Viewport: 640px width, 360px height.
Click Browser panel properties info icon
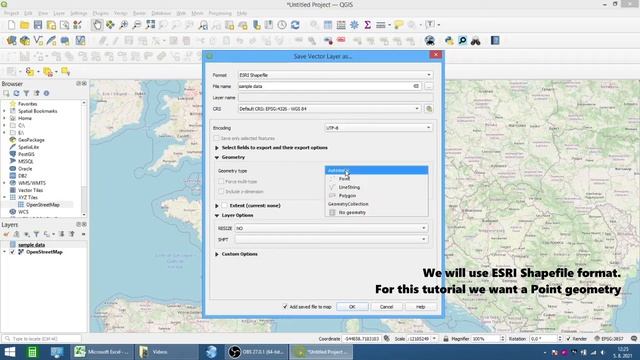click(x=47, y=93)
